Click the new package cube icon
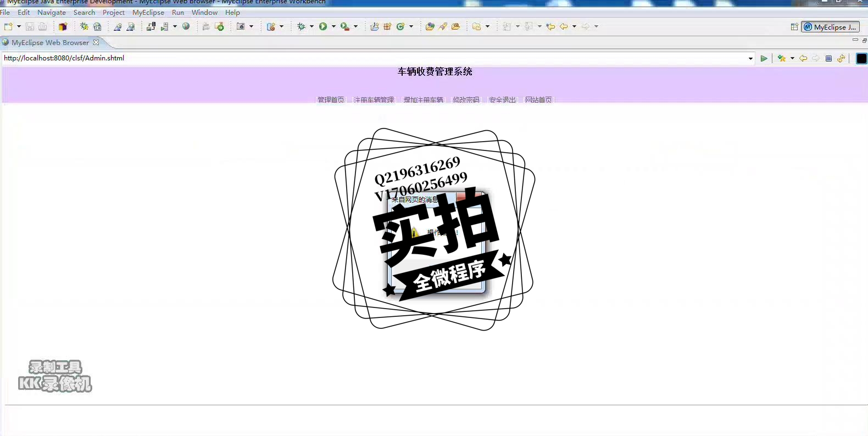The width and height of the screenshot is (868, 436). coord(63,26)
